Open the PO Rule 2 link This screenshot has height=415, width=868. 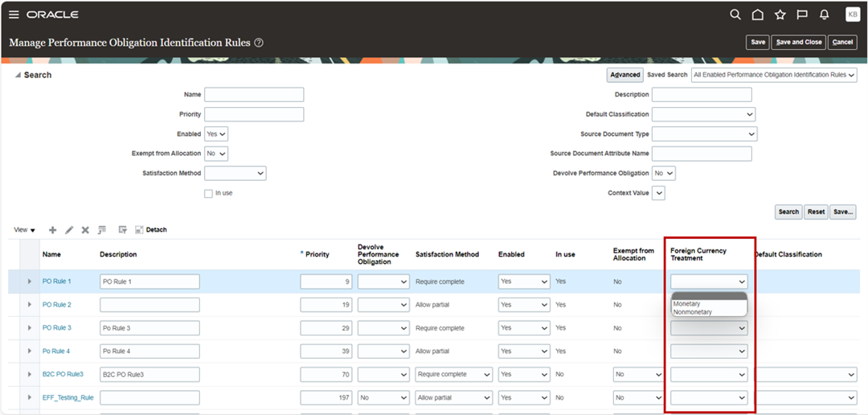[x=56, y=305]
